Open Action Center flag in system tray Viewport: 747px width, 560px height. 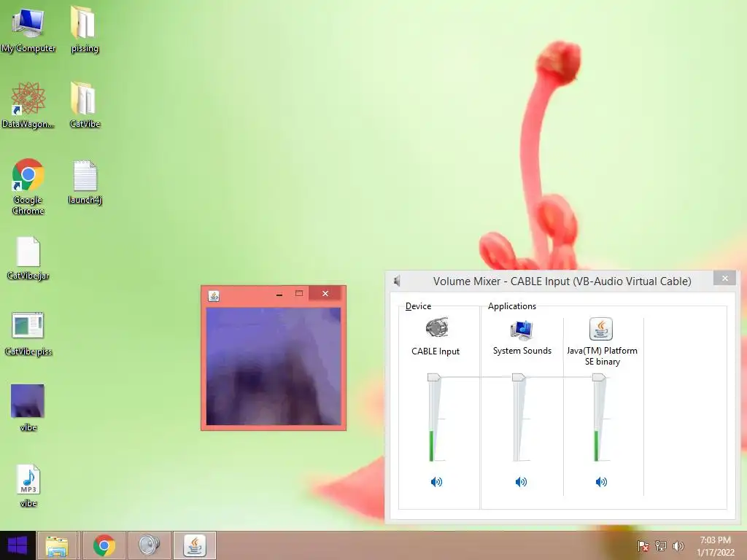(x=643, y=545)
